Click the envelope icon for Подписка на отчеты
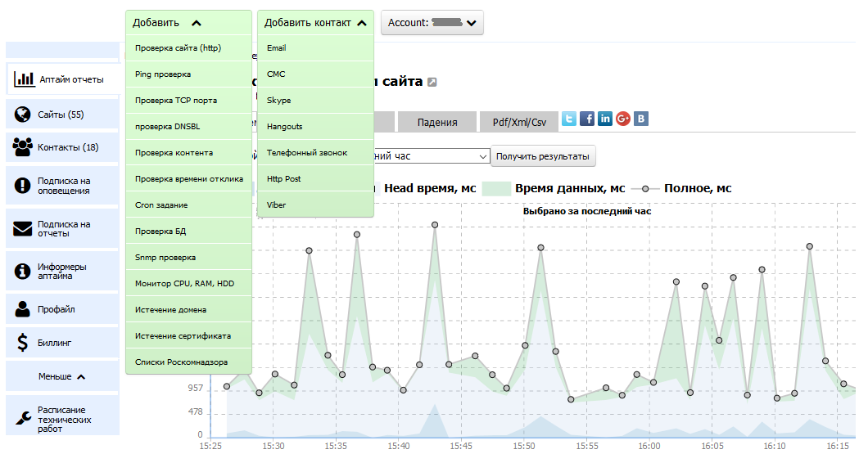The image size is (868, 463). point(23,228)
